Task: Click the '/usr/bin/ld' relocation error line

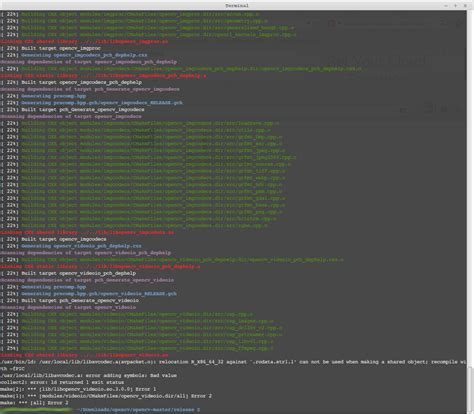Action: (x=233, y=362)
